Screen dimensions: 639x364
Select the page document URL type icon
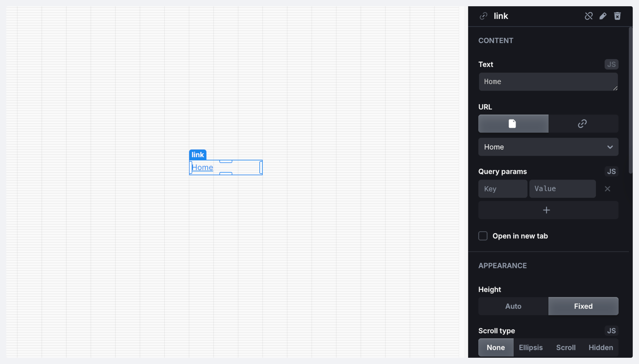click(x=513, y=124)
